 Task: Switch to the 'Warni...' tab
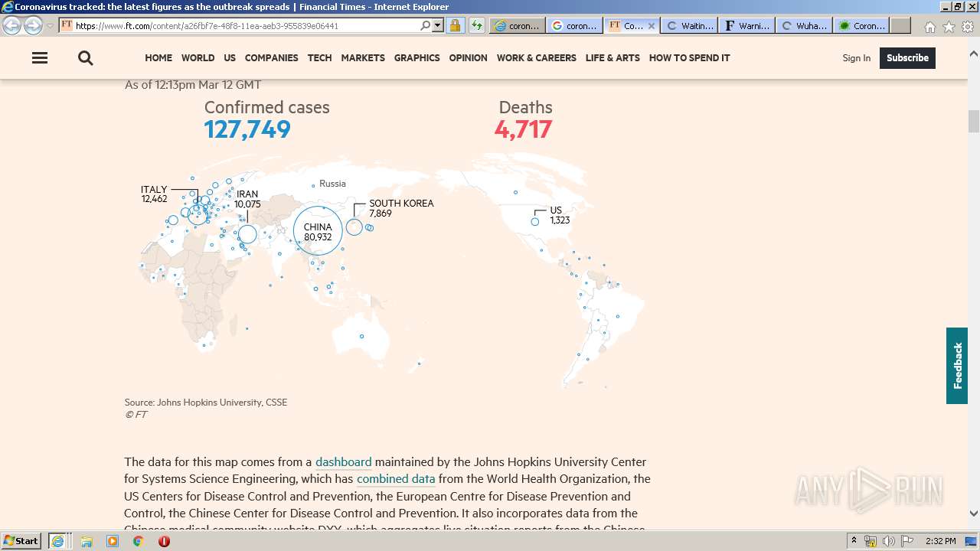click(747, 25)
